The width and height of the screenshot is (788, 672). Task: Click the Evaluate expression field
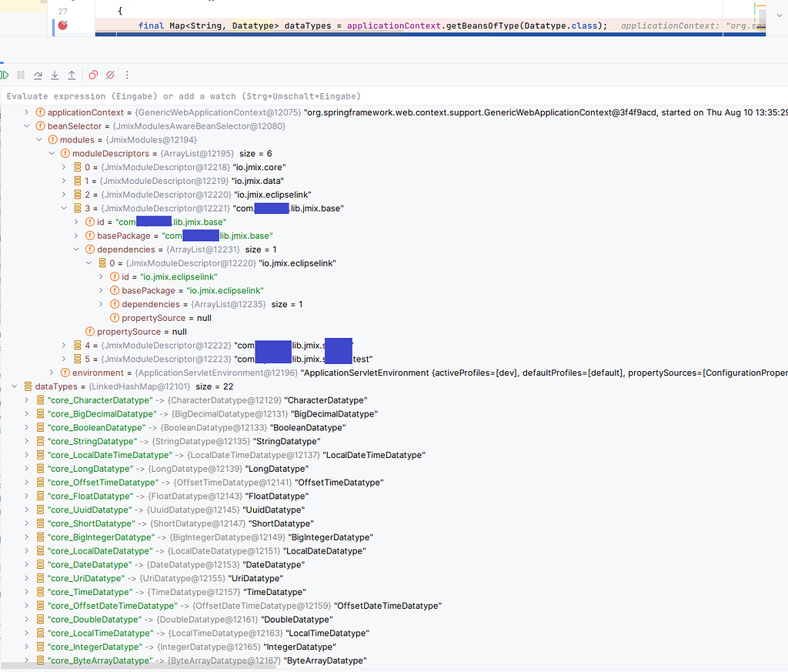(x=231, y=95)
